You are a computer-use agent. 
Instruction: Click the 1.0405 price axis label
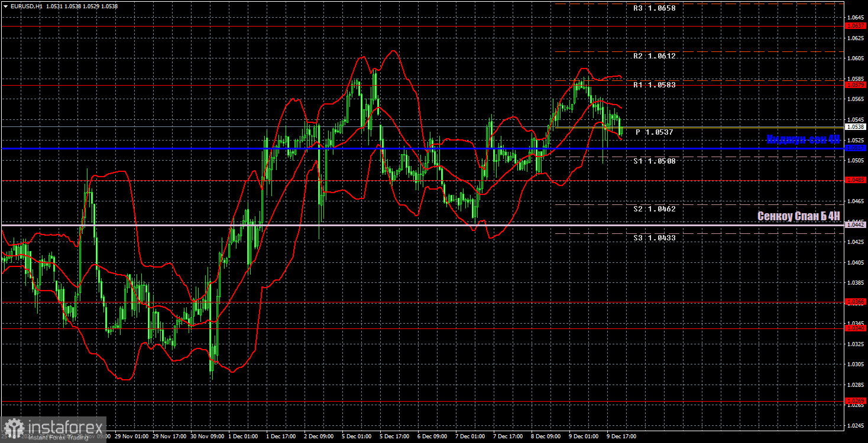point(856,262)
